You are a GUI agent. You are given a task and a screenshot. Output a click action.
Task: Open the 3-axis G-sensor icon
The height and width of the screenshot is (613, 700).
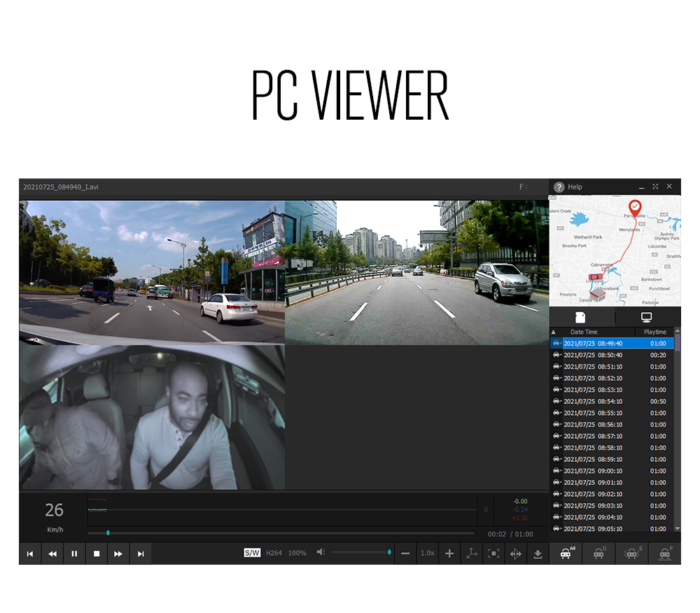click(x=471, y=554)
